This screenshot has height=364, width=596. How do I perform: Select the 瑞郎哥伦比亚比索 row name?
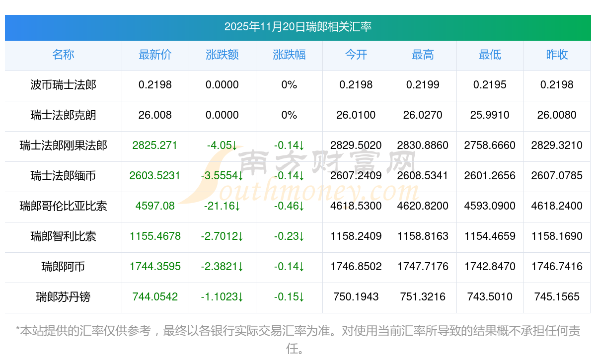63,206
